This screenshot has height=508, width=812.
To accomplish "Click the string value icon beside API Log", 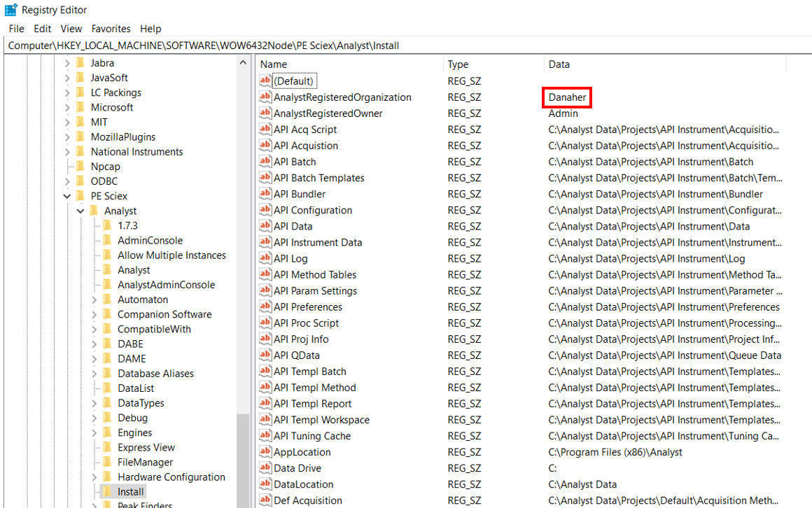I will point(265,257).
